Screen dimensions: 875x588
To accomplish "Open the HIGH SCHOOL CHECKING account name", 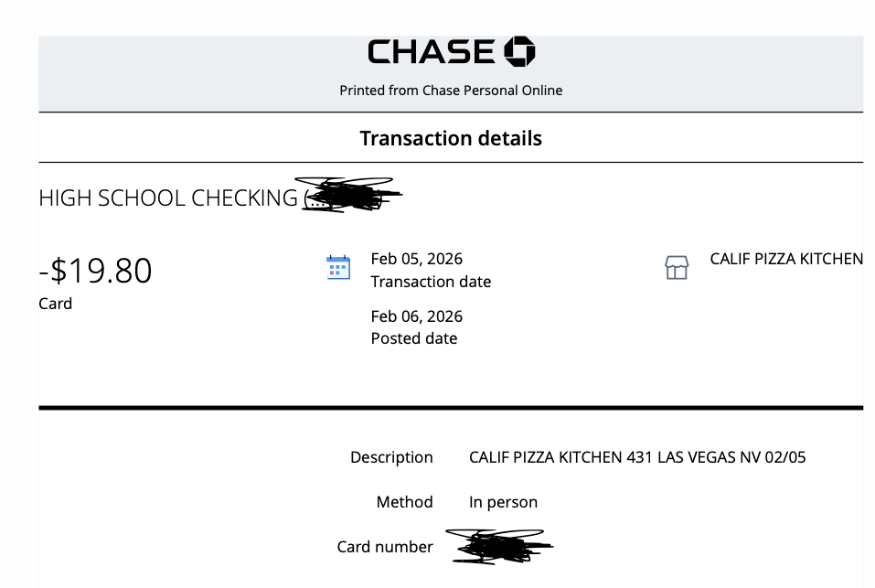I will (x=167, y=198).
